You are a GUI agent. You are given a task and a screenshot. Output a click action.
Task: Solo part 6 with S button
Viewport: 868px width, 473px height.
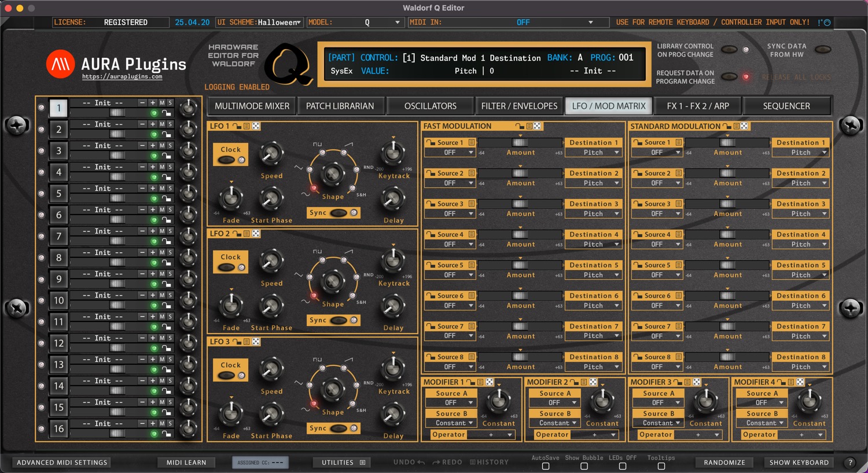coord(170,209)
